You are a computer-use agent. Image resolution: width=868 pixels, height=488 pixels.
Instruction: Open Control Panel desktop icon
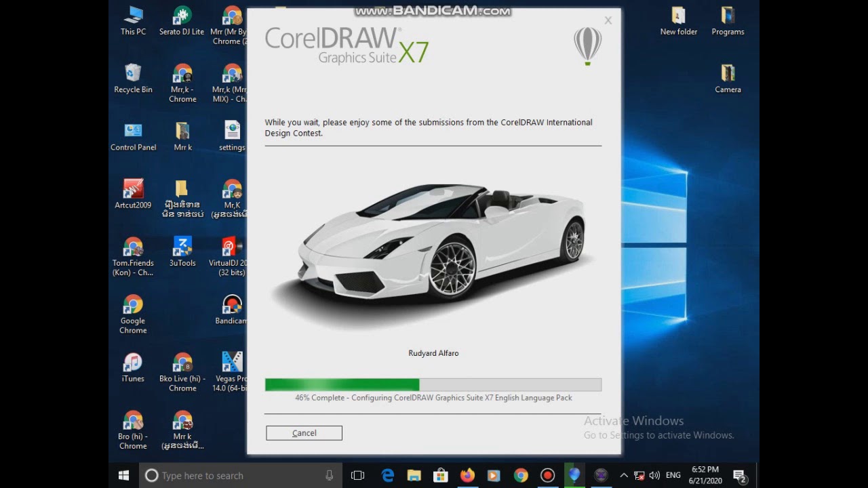pos(133,136)
